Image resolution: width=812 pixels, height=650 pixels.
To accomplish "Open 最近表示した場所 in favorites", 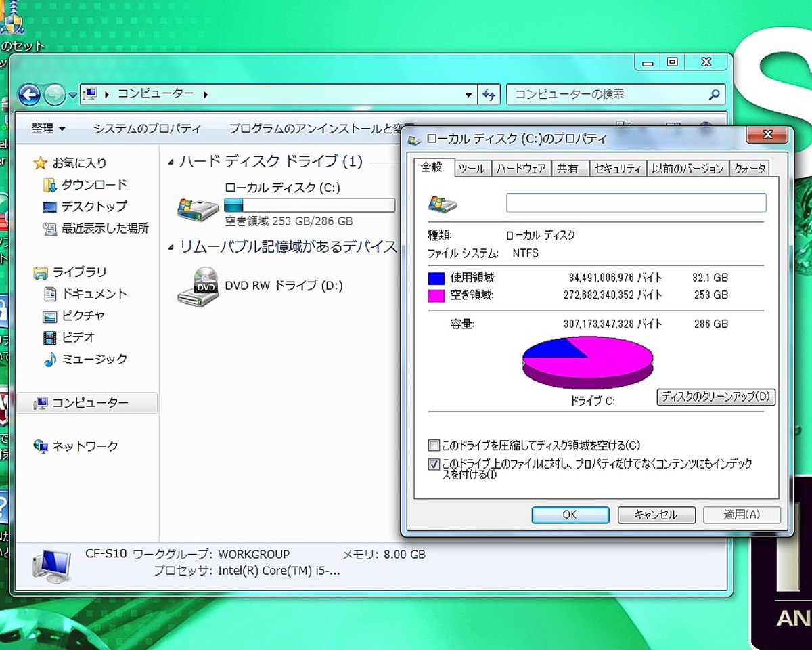I will pos(96,228).
